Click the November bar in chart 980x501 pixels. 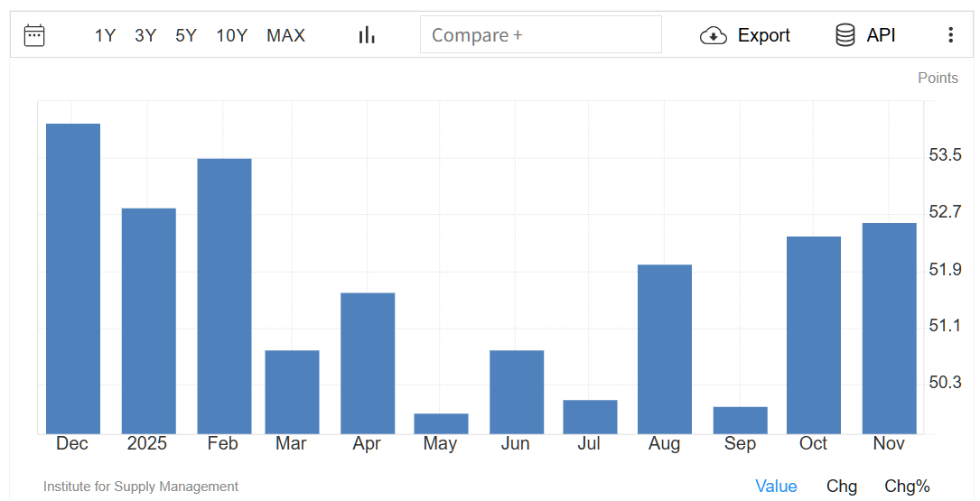(x=889, y=328)
